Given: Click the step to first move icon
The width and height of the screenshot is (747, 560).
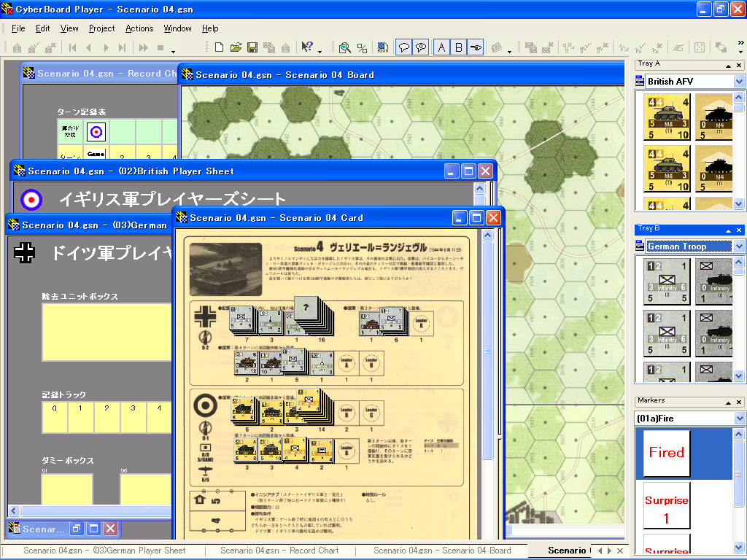Looking at the screenshot, I should click(72, 47).
